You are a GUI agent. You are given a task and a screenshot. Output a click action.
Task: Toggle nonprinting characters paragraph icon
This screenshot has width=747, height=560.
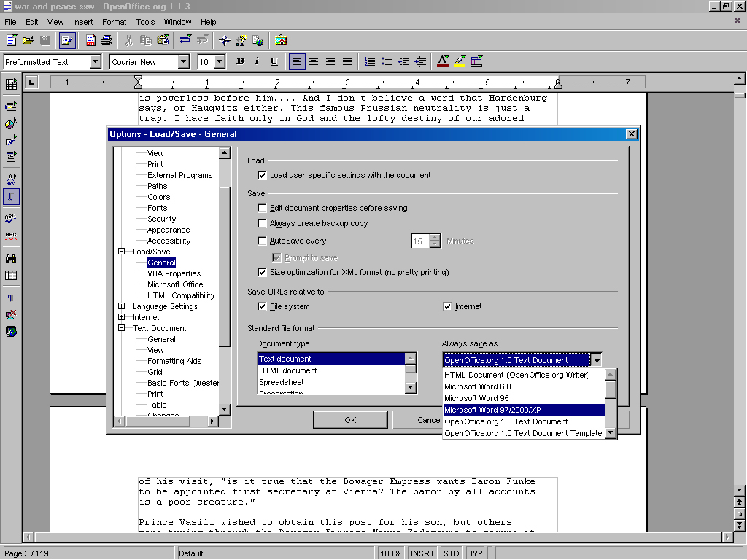(x=11, y=298)
